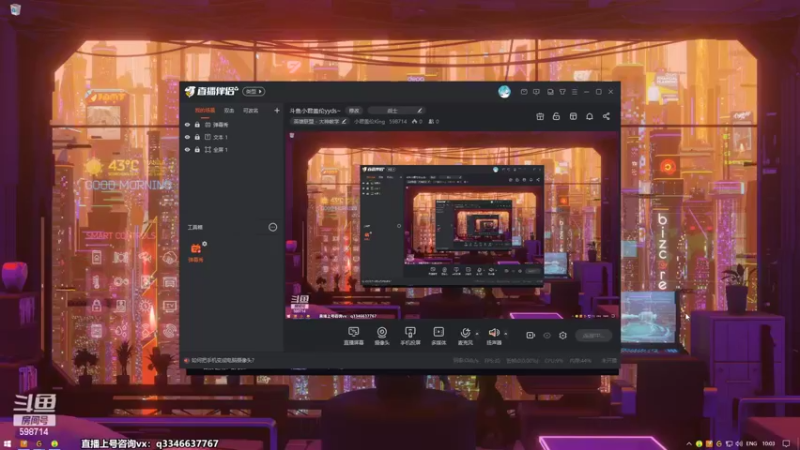Screen dimensions: 800x450
Task: Select the 全屏 1 layer row
Action: pyautogui.click(x=232, y=150)
